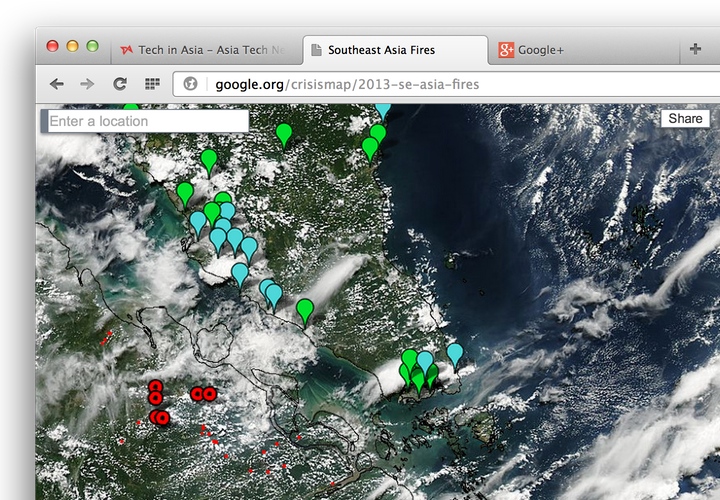Click the Share button on the map

pos(685,118)
